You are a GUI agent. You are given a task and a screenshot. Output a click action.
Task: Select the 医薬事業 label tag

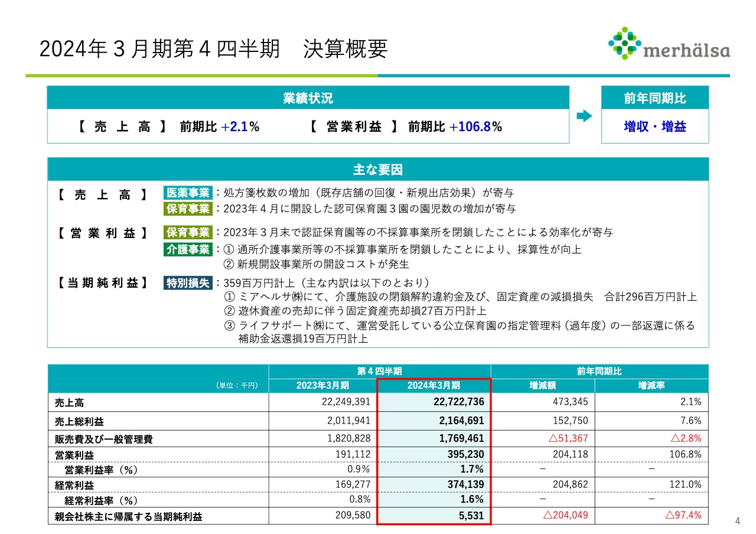pos(188,193)
